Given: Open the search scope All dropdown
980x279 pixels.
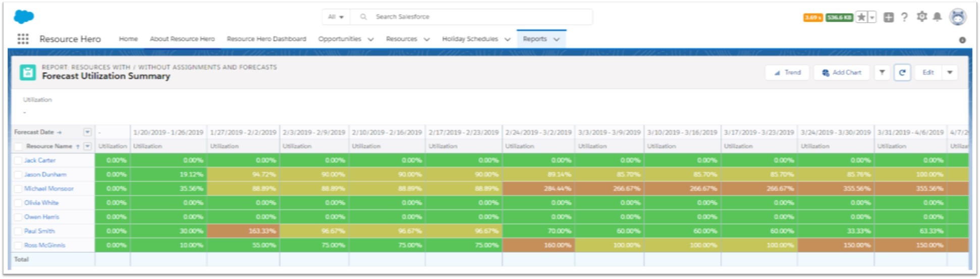Looking at the screenshot, I should tap(336, 17).
